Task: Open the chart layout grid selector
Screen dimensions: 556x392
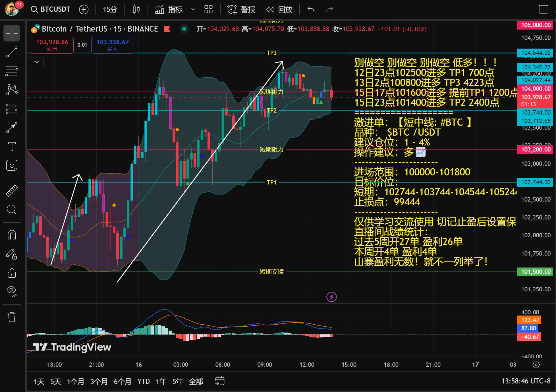Action: (x=208, y=9)
